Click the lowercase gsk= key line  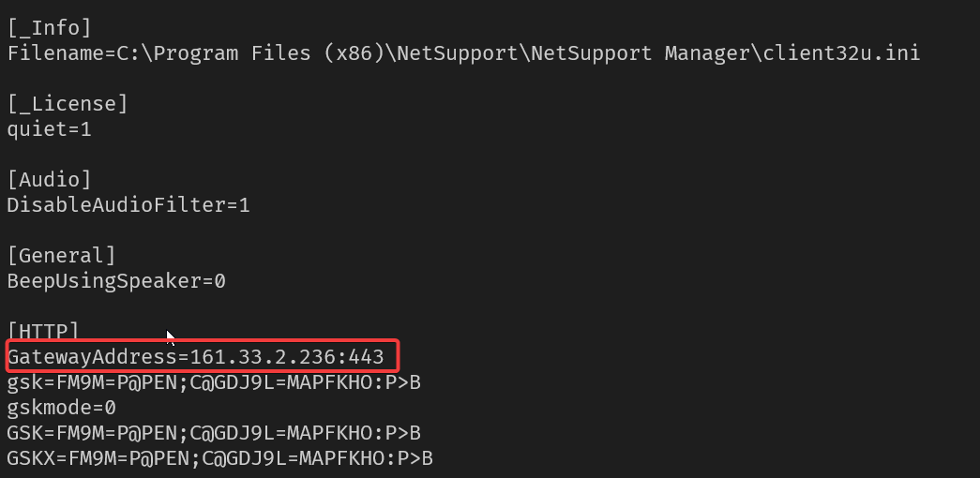214,382
